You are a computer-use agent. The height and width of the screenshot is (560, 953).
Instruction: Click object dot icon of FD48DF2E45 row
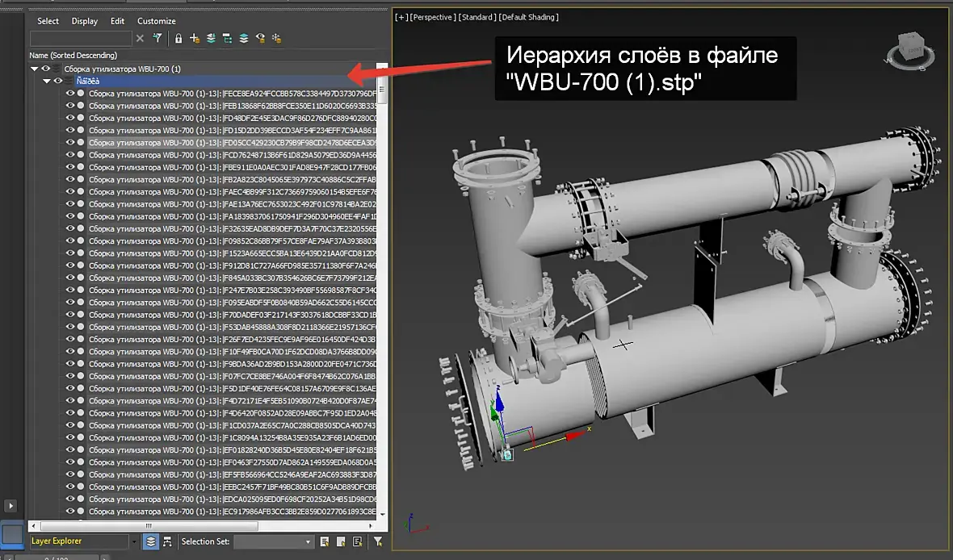pos(81,118)
